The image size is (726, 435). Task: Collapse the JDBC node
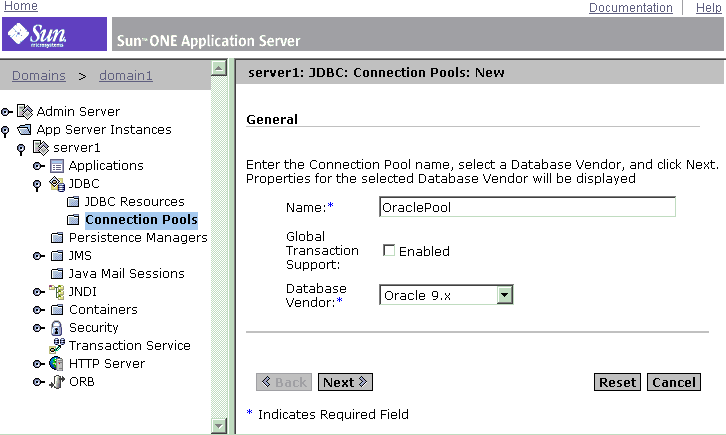(38, 186)
